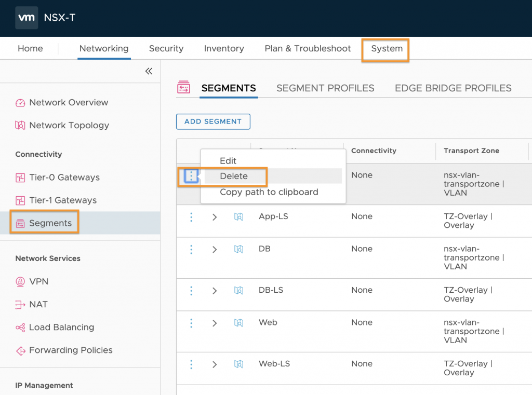532x395 pixels.
Task: Open actions menu for Web-LS row
Action: coord(191,364)
